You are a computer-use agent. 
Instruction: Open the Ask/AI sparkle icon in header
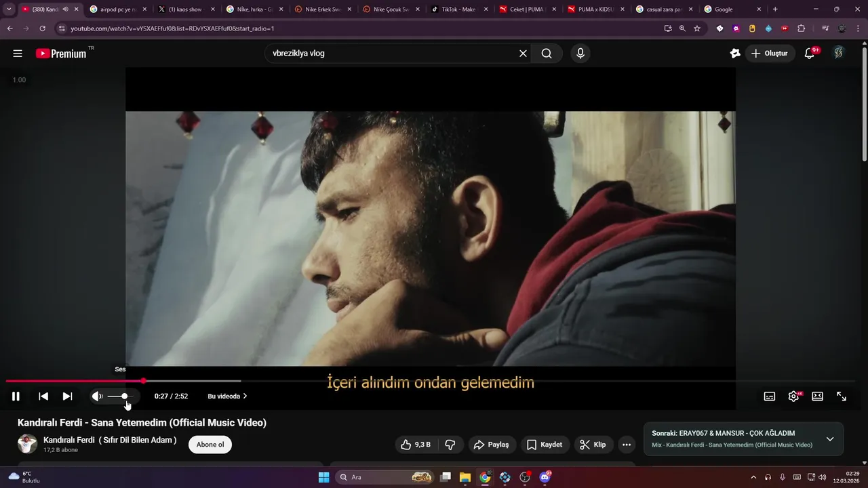click(735, 54)
